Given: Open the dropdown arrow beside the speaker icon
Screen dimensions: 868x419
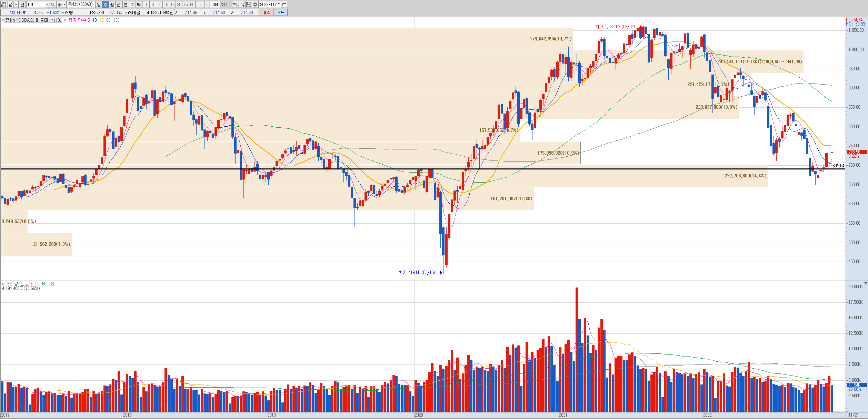Looking at the screenshot, I should click(64, 4).
